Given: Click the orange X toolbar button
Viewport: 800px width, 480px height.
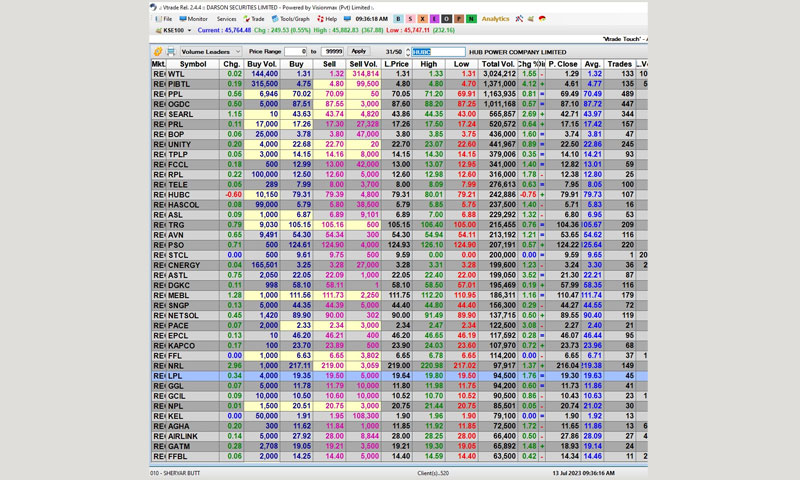Looking at the screenshot, I should [422, 19].
